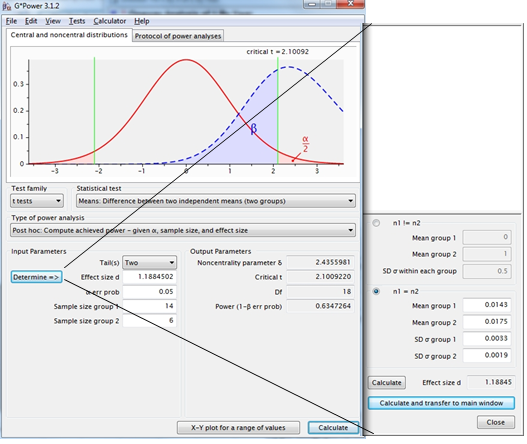Click SD σ group 1 field
Viewport: 527px width, 444px height.
click(487, 339)
